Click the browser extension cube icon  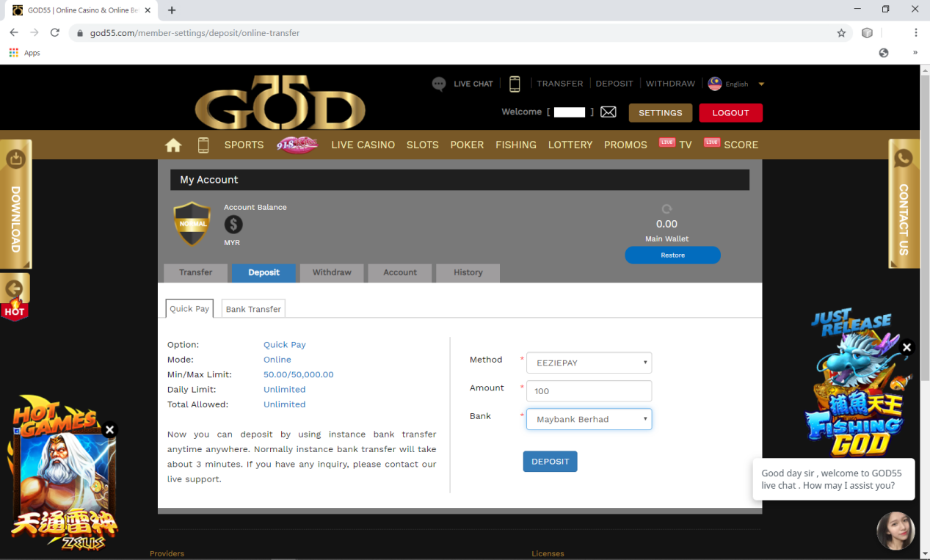(x=867, y=33)
